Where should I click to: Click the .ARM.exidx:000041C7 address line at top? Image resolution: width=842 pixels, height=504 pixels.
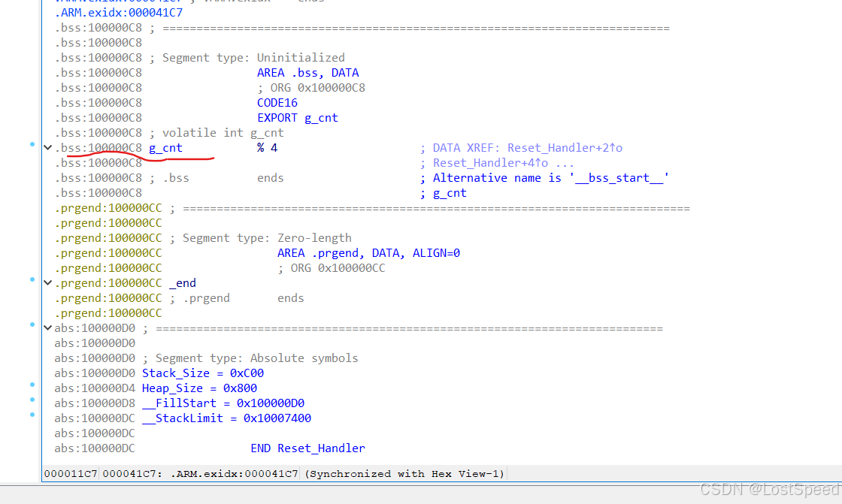(x=119, y=12)
